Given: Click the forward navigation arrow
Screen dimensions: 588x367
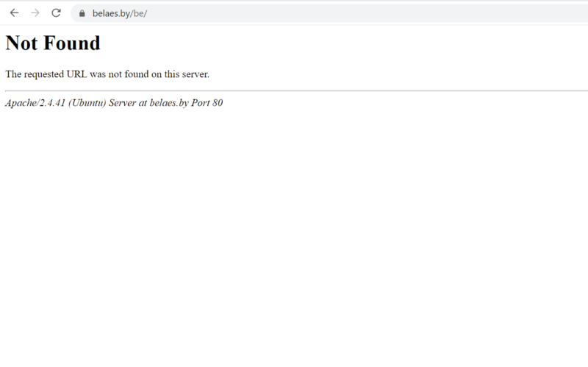Looking at the screenshot, I should pos(35,13).
